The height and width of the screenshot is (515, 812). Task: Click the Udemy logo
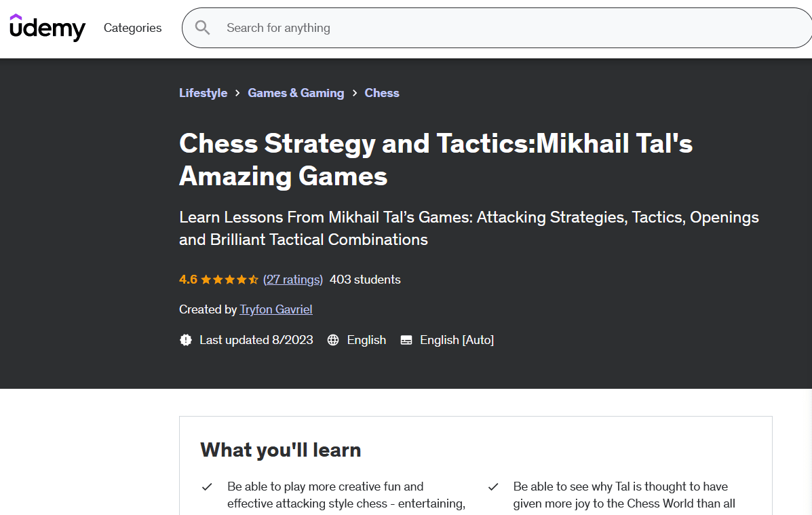(47, 28)
